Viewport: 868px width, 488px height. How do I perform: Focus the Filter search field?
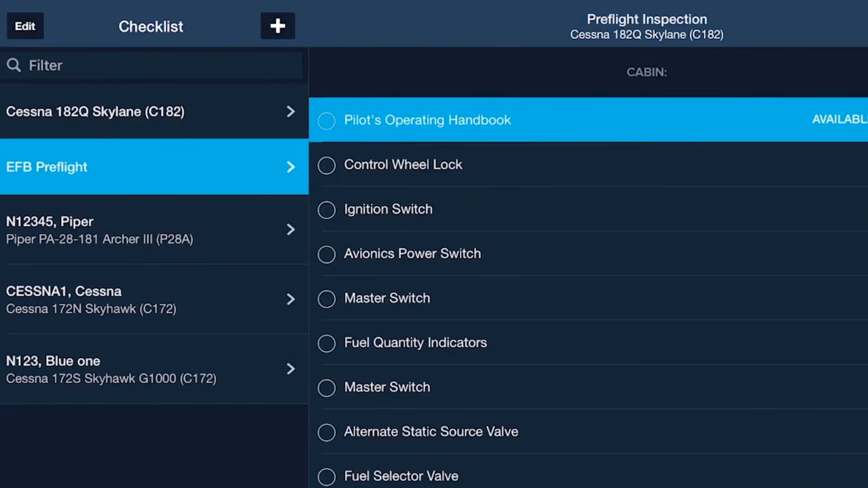[151, 65]
